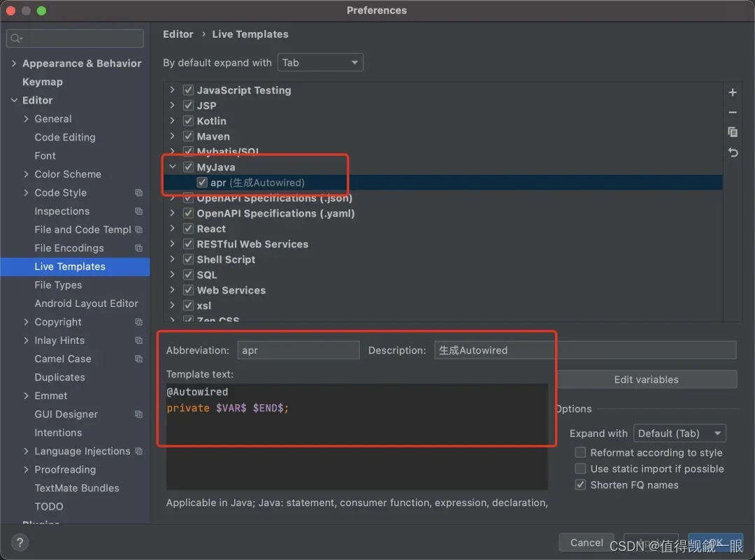Uncheck the JSP group checkbox
The height and width of the screenshot is (560, 755).
click(x=188, y=106)
